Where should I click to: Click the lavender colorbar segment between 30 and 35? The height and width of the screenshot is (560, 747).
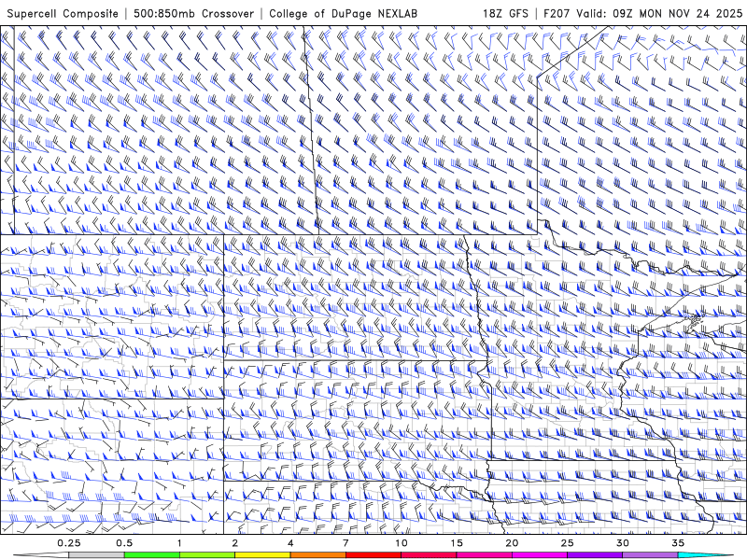pos(650,555)
